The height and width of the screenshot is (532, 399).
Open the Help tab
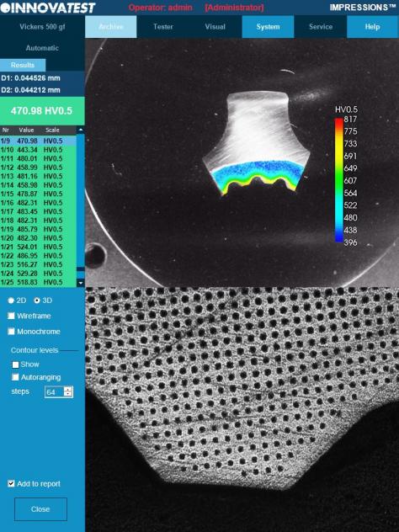(x=373, y=27)
